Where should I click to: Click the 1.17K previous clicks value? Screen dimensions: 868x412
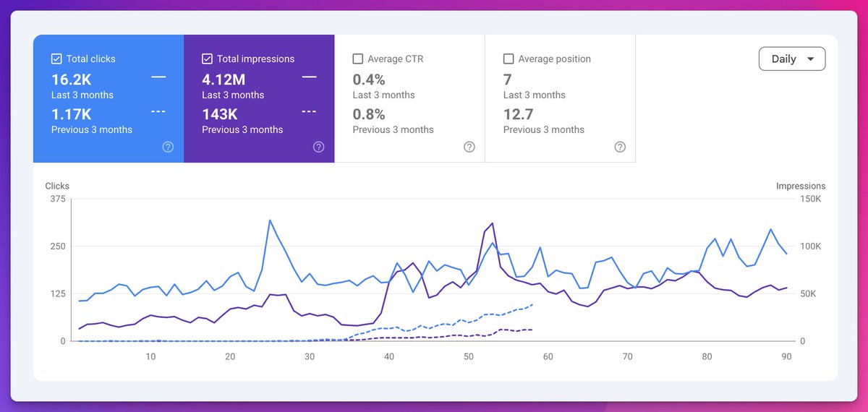71,114
